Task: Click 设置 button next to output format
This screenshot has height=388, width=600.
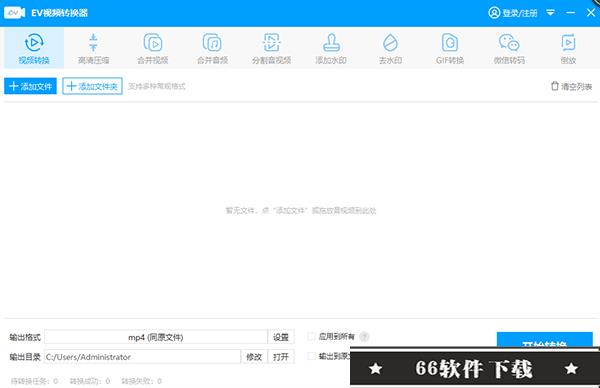Action: pos(281,337)
